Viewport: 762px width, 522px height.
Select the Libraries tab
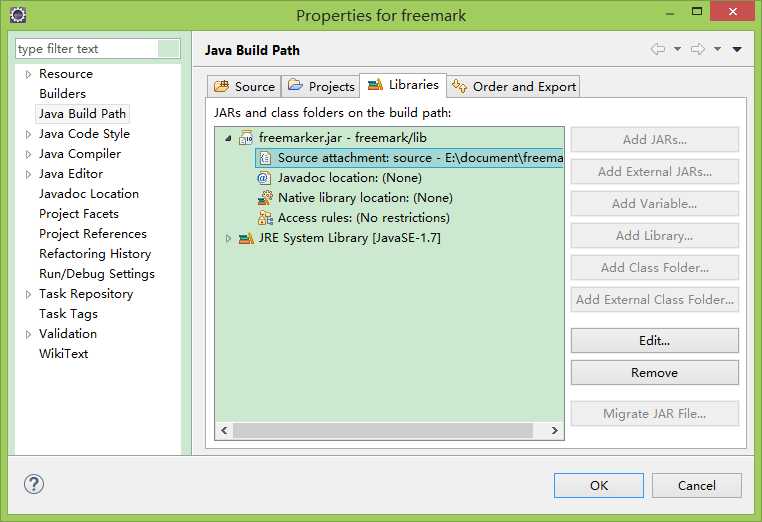[x=403, y=85]
